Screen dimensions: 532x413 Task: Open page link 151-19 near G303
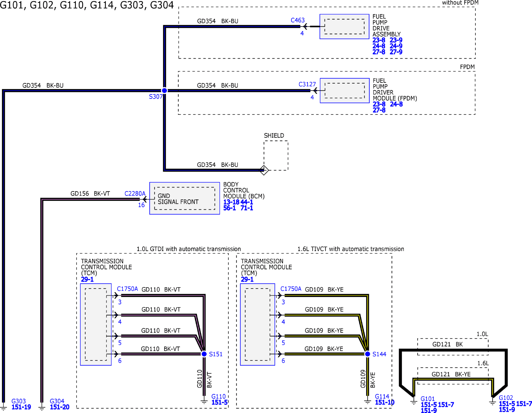[x=21, y=407]
